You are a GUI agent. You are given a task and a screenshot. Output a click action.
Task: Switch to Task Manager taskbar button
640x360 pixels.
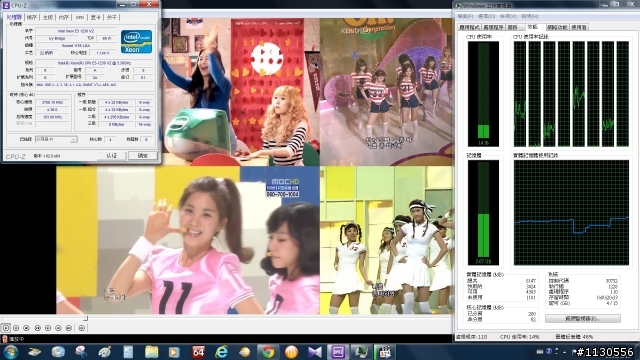pos(361,352)
